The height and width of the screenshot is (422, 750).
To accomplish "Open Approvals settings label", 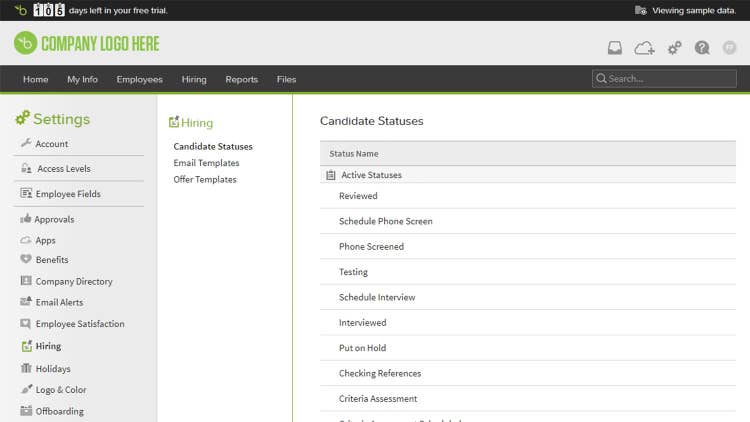I will [54, 219].
